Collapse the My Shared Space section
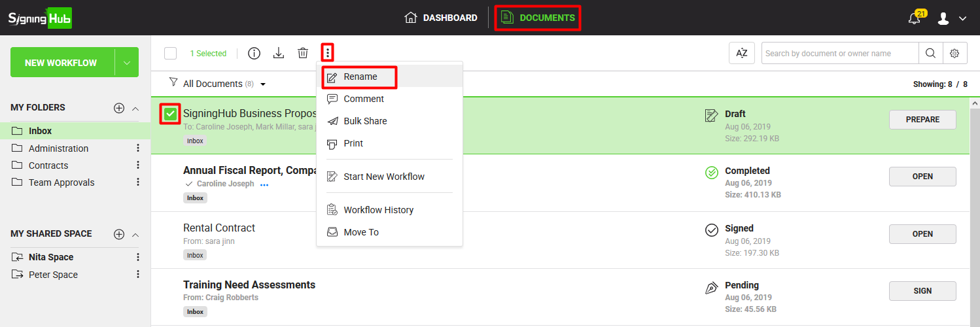Screen dimensions: 980x327 click(x=135, y=234)
